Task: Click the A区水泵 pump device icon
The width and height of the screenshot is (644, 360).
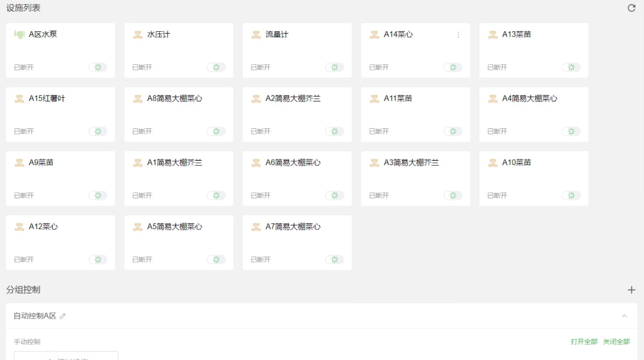Action: pos(19,35)
